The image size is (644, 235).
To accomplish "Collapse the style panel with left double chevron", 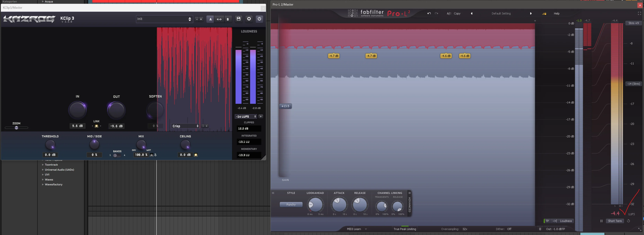I will coord(273,193).
